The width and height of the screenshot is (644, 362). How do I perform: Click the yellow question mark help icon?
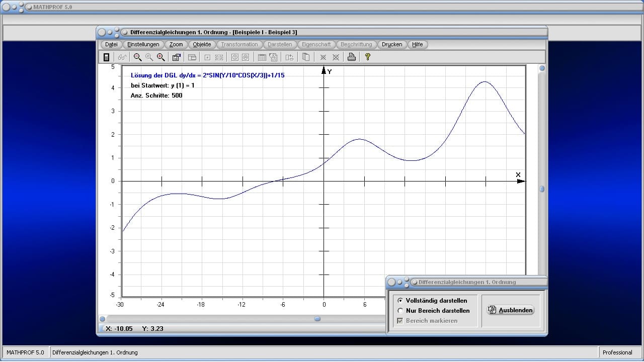pyautogui.click(x=367, y=57)
